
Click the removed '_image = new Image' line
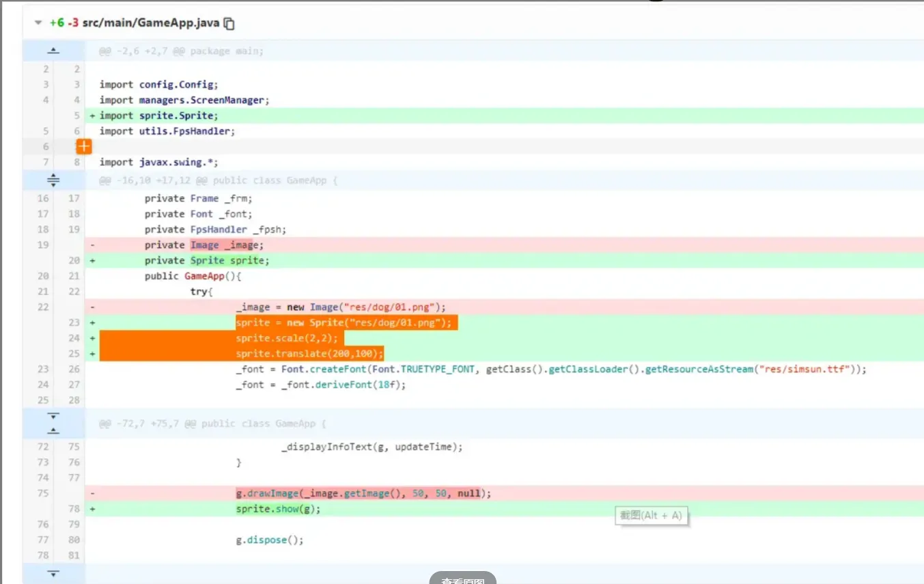[341, 307]
